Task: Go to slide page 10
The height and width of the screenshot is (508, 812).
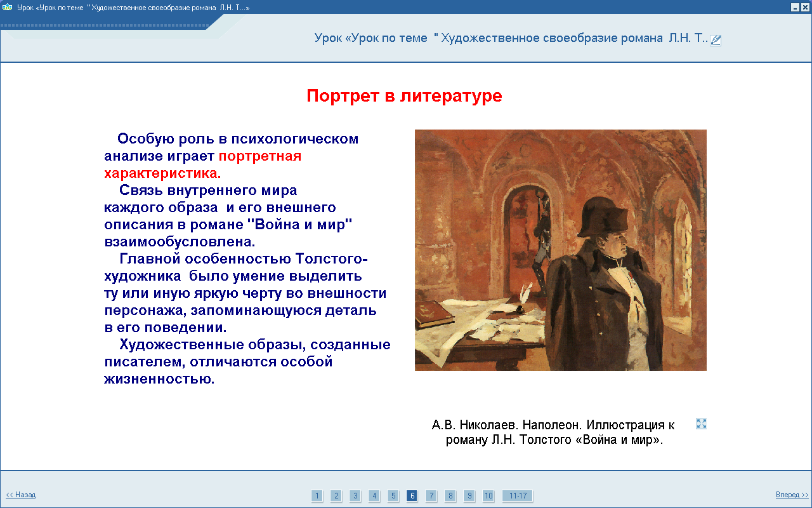Action: click(488, 496)
